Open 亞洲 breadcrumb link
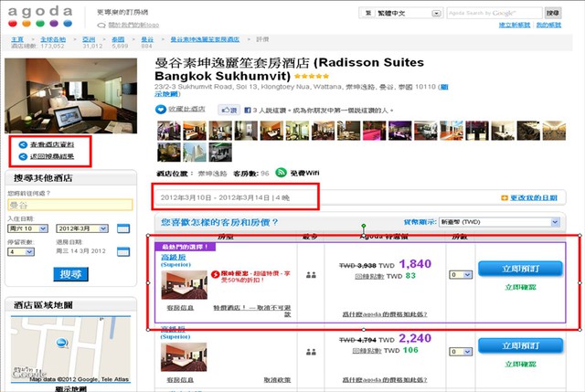The width and height of the screenshot is (585, 392). 89,39
